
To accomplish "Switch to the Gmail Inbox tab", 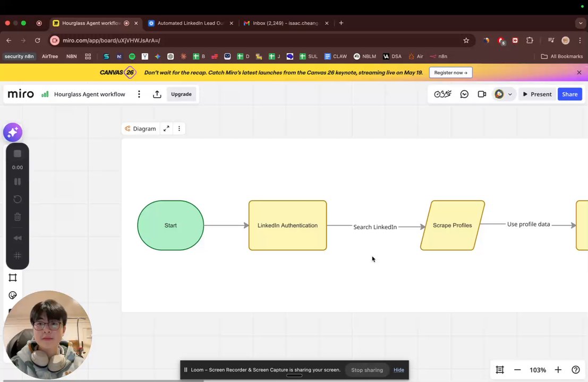I will [285, 23].
